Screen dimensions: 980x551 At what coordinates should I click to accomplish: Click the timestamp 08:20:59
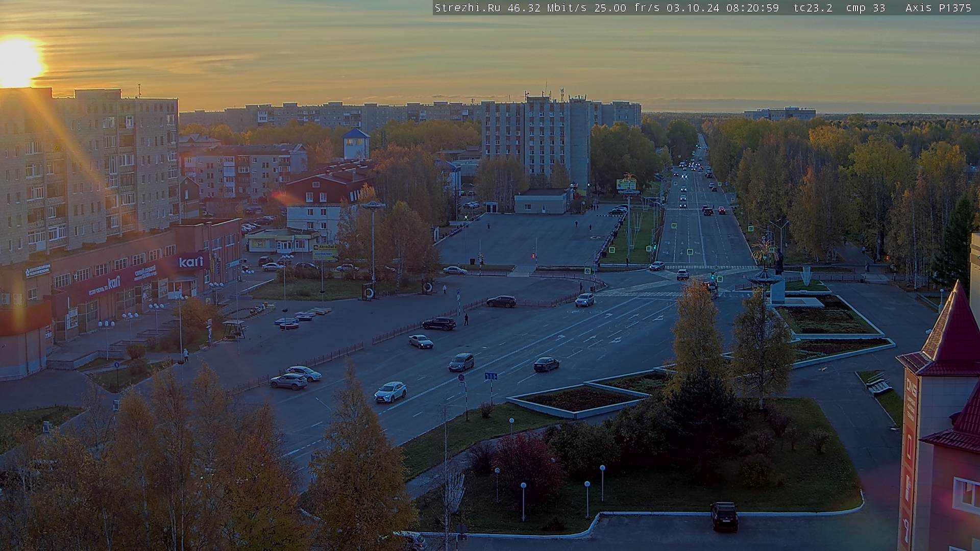coord(752,8)
